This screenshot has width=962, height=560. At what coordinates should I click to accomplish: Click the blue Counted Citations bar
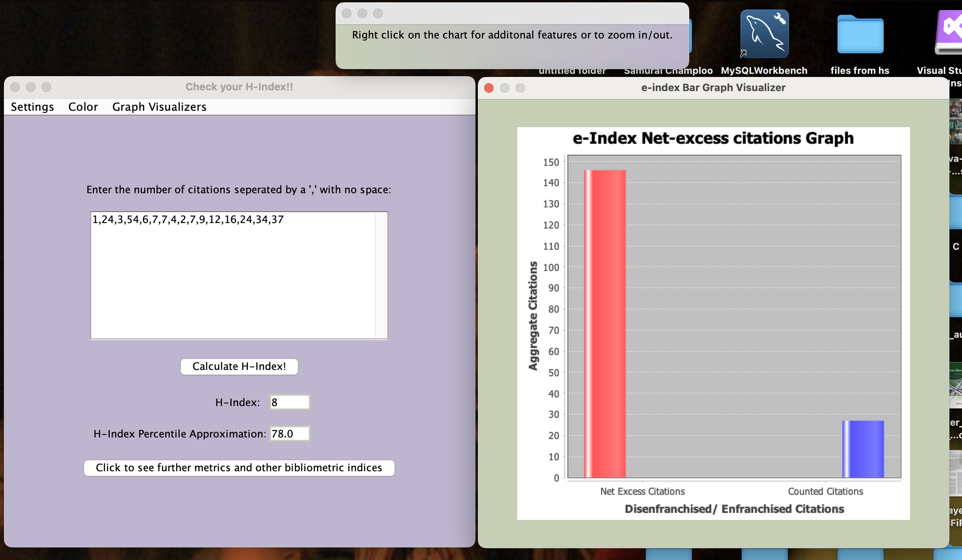click(x=863, y=449)
